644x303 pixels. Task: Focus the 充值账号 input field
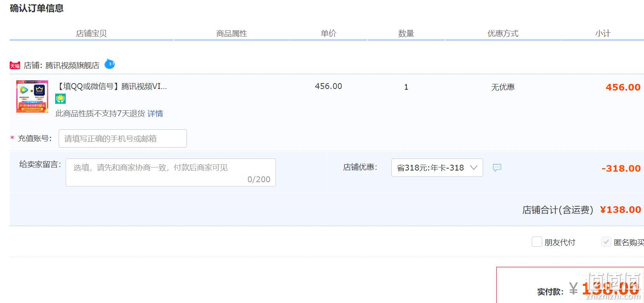point(123,138)
